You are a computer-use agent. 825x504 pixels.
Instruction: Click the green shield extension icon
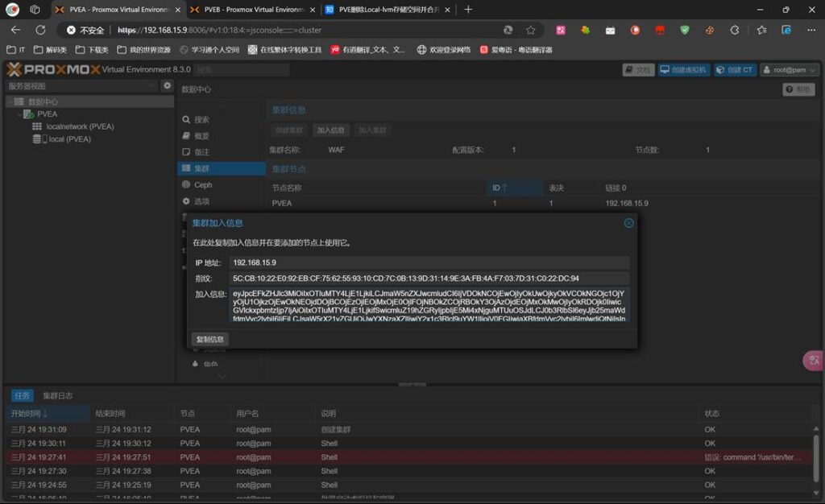[685, 30]
